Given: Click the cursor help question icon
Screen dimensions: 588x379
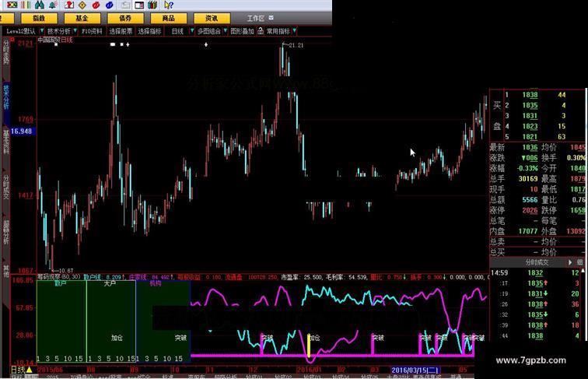Looking at the screenshot, I should 169,5.
